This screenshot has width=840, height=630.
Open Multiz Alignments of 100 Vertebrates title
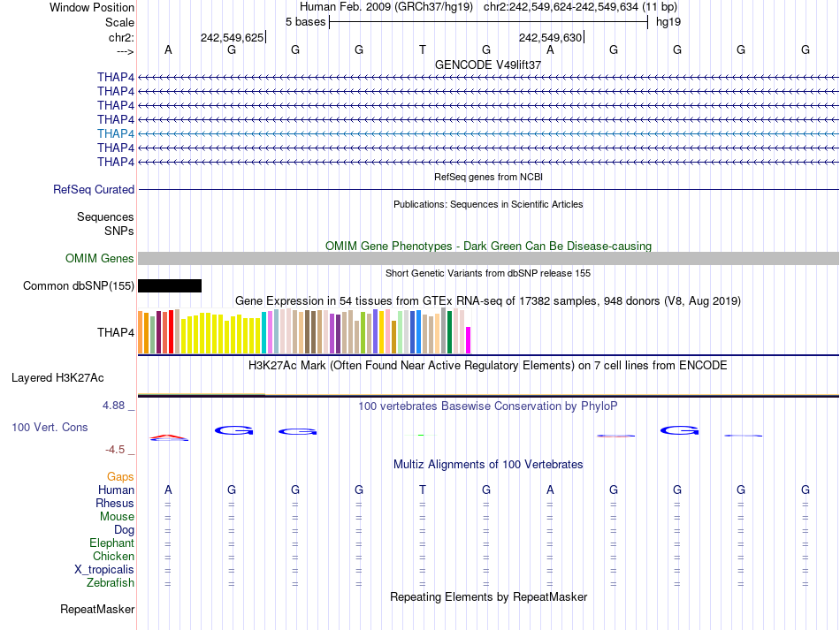[x=488, y=464]
